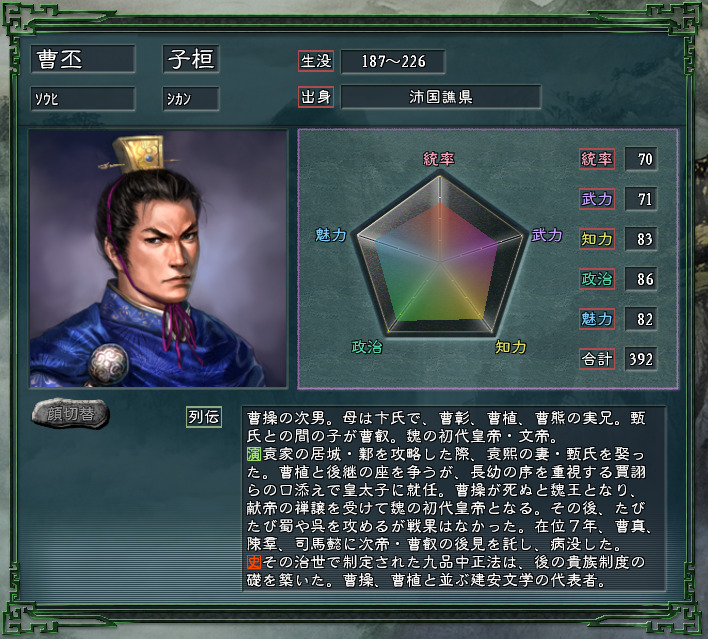Click the 列伝 biography label
This screenshot has width=708, height=639.
point(204,416)
